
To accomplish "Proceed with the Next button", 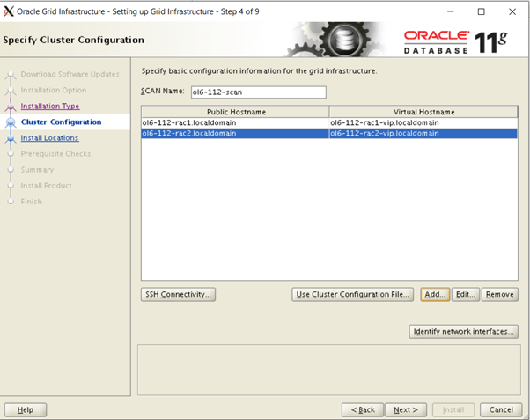I will (x=405, y=409).
